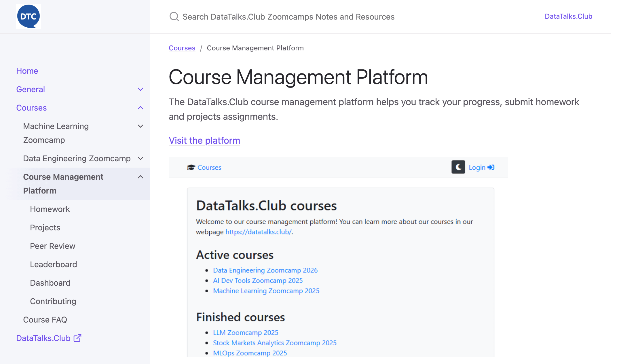Screen dimensions: 619x364
Task: Expand Machine Learning Zoomcamp submenu
Action: coord(140,126)
